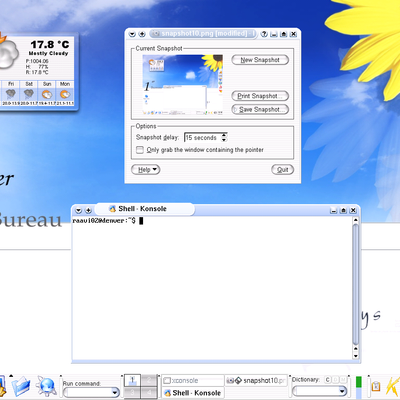Click the 17.8 °C temperature reading
The image size is (400, 400).
coord(50,44)
